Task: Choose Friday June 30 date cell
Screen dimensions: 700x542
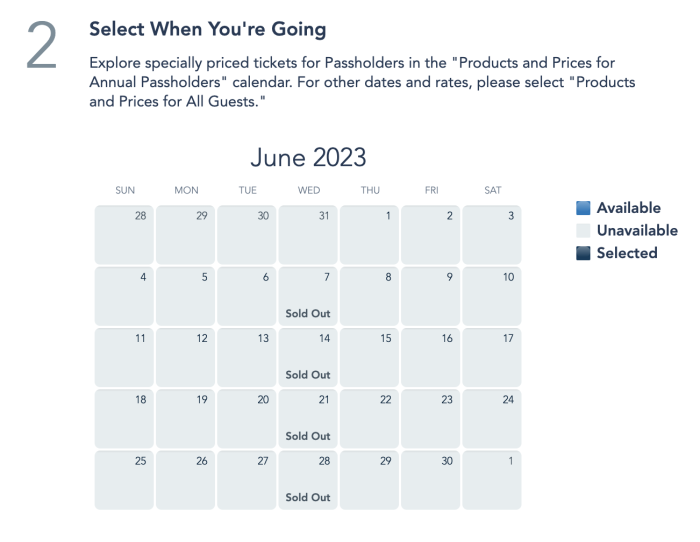Action: coord(430,480)
